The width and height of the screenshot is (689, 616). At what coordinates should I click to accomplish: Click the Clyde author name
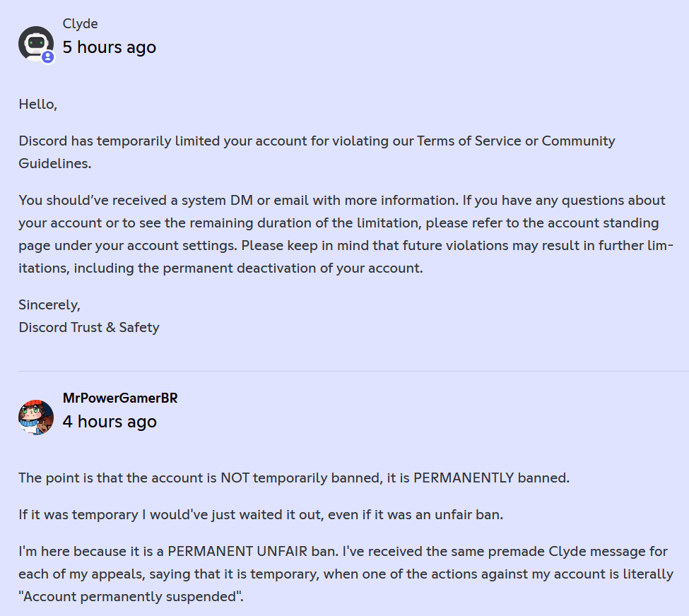(80, 24)
